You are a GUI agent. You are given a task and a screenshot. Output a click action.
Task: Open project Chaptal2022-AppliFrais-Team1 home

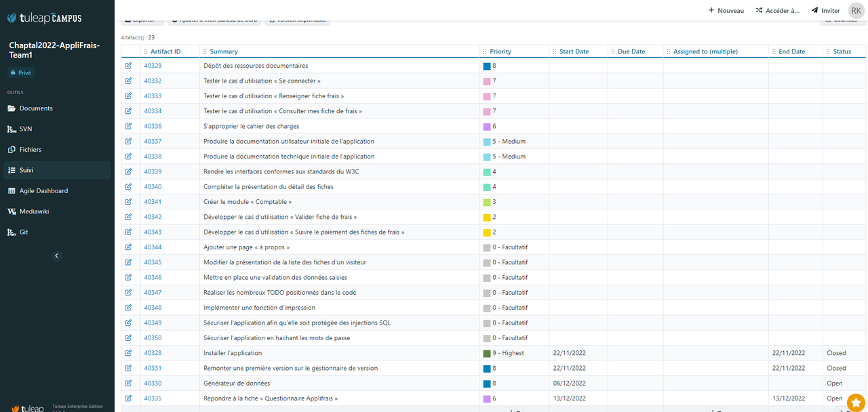tap(54, 49)
